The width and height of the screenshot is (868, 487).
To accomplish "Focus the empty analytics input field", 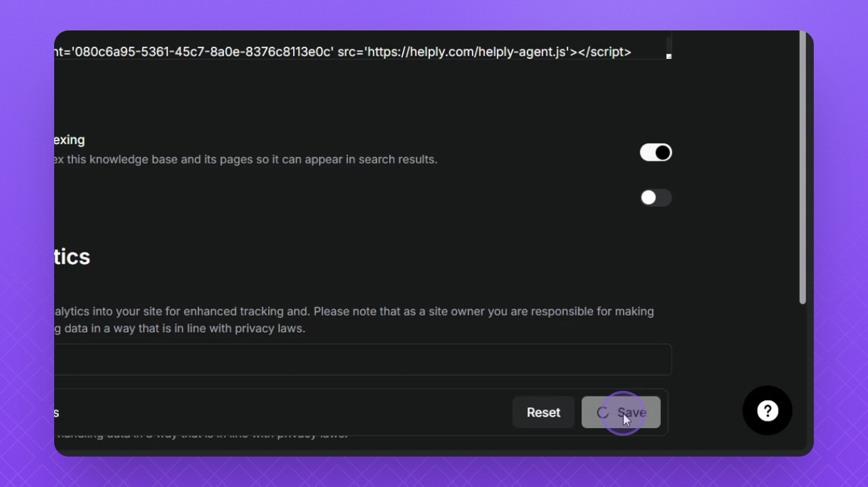I will [363, 359].
